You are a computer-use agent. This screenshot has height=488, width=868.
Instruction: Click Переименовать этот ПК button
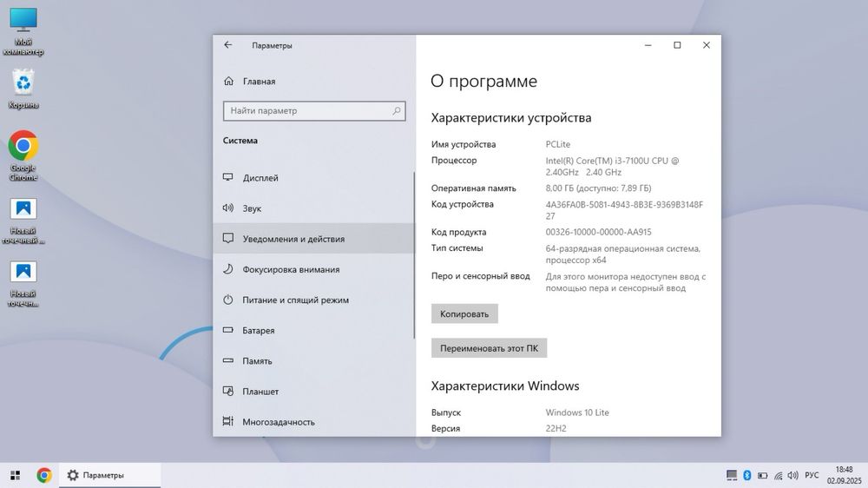pos(489,348)
